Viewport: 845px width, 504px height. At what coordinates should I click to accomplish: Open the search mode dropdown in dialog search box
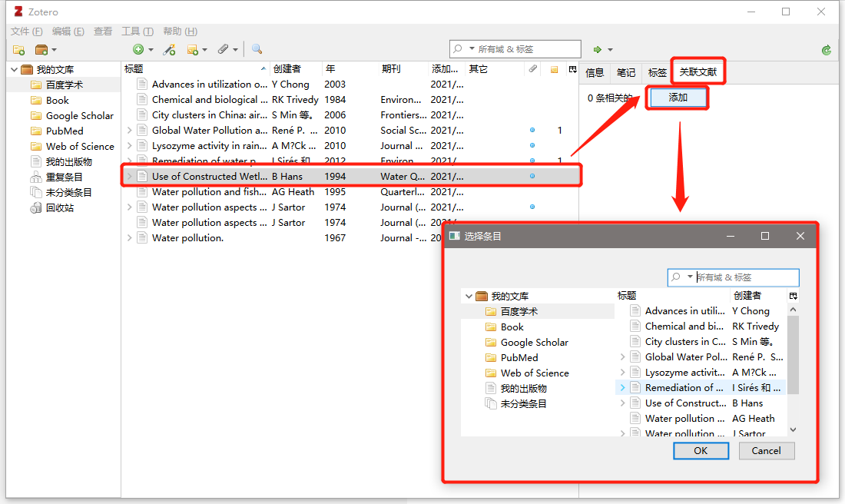pyautogui.click(x=690, y=277)
